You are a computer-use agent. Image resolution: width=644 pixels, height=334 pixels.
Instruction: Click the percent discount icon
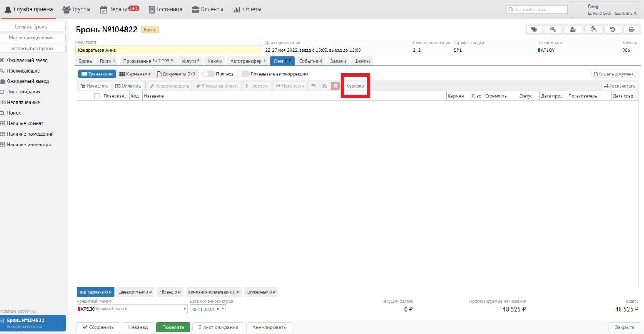coord(325,86)
